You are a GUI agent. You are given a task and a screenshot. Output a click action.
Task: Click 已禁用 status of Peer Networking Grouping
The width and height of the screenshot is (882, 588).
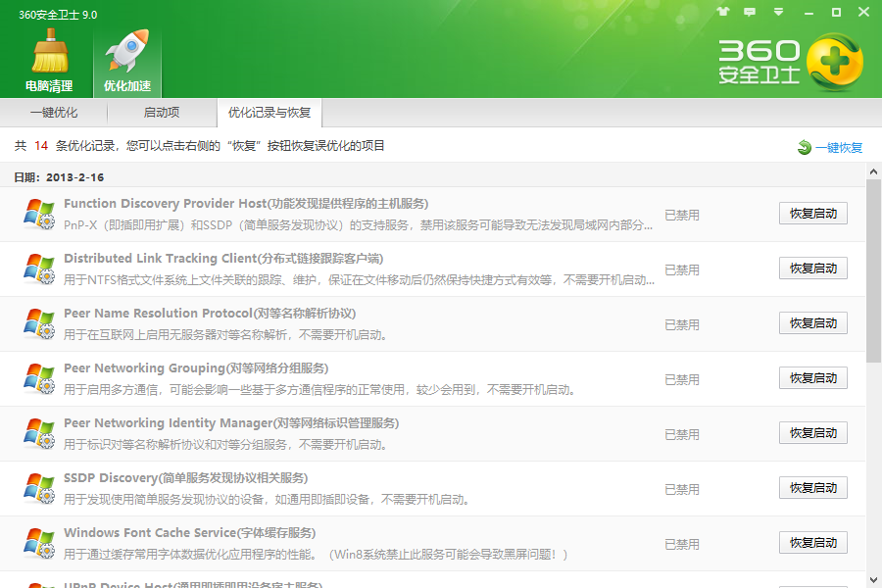click(682, 380)
